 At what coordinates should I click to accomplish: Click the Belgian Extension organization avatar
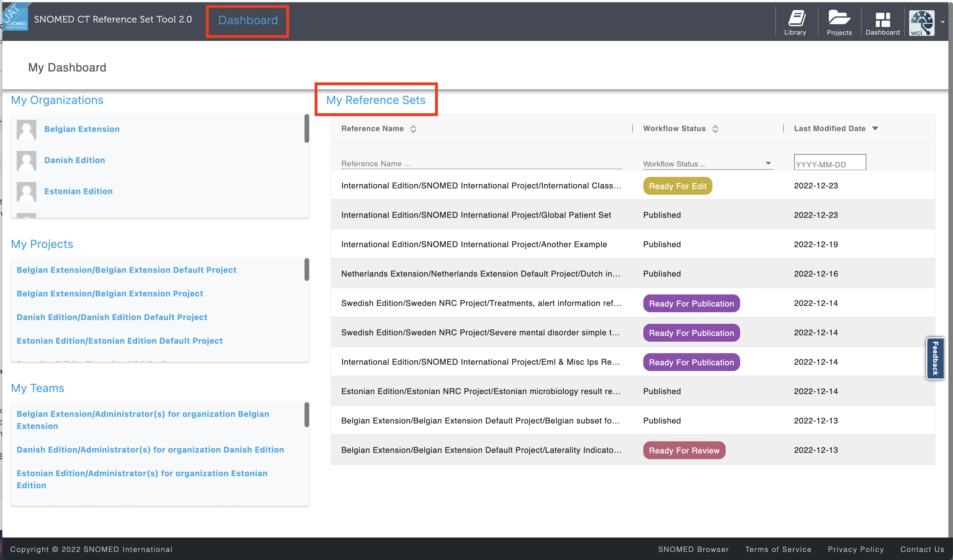pyautogui.click(x=27, y=129)
